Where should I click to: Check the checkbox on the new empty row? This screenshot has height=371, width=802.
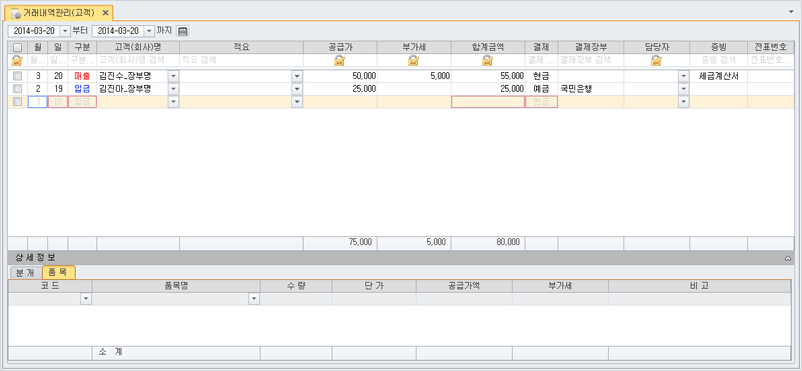[17, 101]
